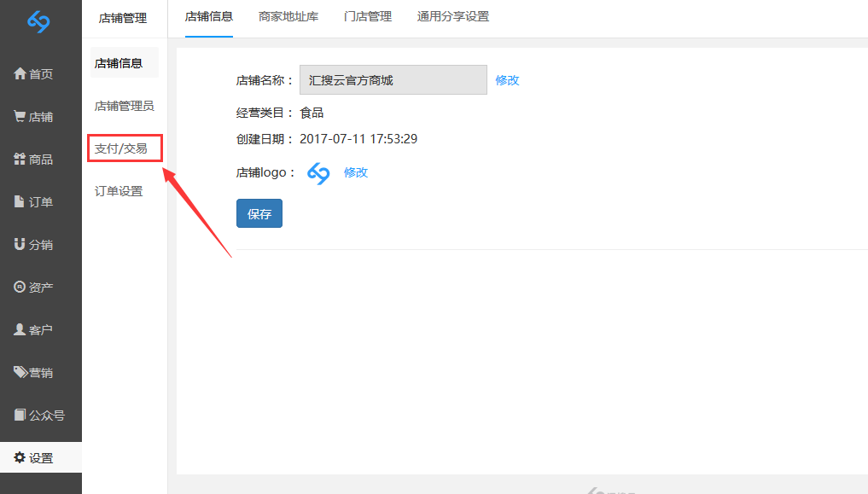Click 修改 link next to store name
This screenshot has height=494, width=868.
(507, 80)
